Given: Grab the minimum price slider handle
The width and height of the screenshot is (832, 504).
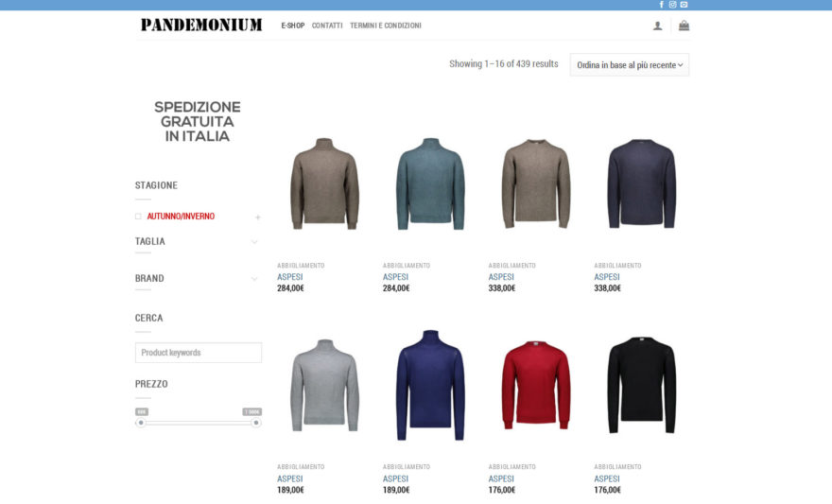Looking at the screenshot, I should 141,423.
